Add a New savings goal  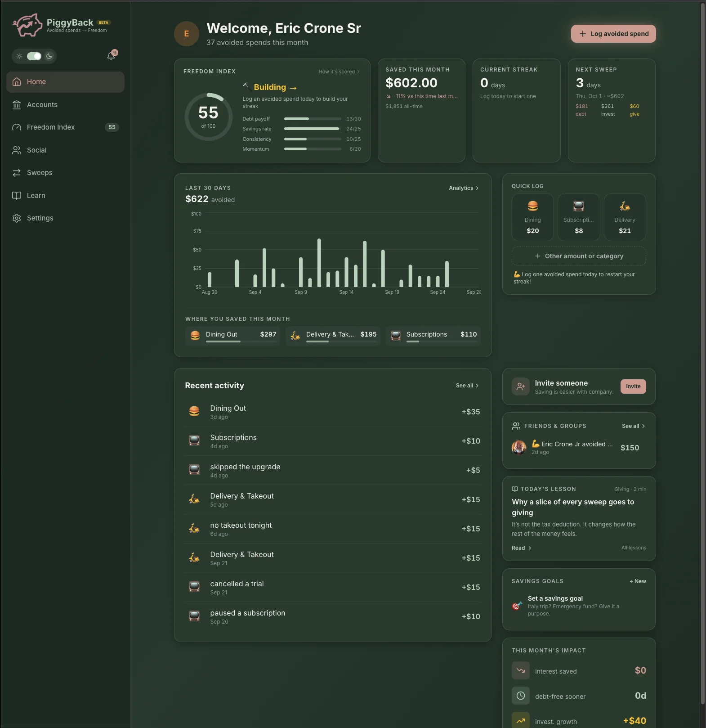click(638, 581)
